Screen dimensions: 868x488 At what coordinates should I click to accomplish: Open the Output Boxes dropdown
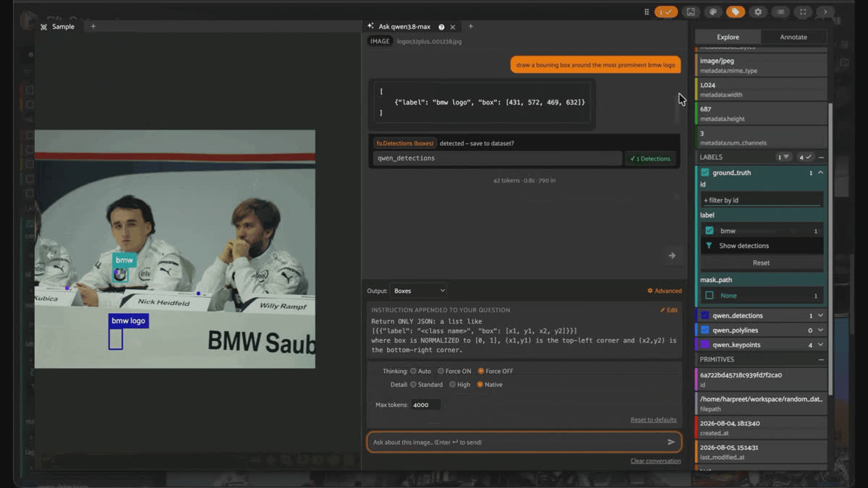420,291
